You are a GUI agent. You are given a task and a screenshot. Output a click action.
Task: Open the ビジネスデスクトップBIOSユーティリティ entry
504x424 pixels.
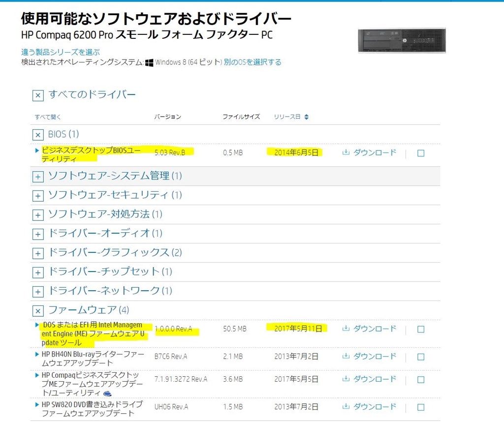click(x=91, y=154)
